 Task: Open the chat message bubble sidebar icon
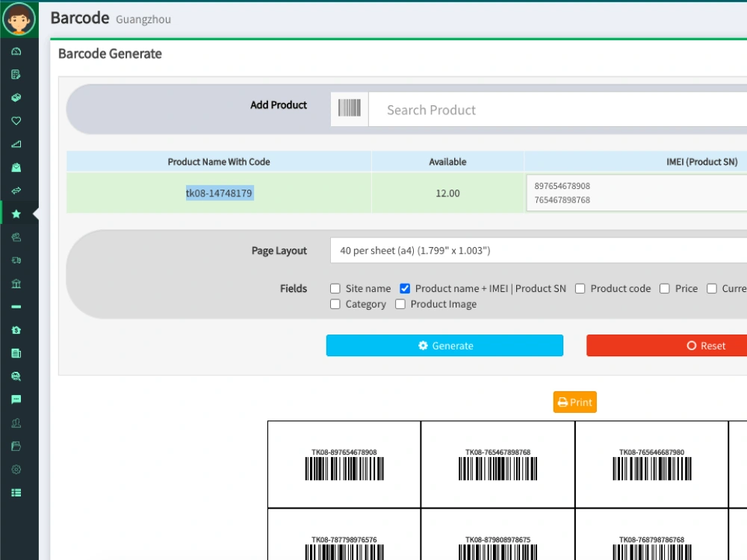(x=16, y=399)
